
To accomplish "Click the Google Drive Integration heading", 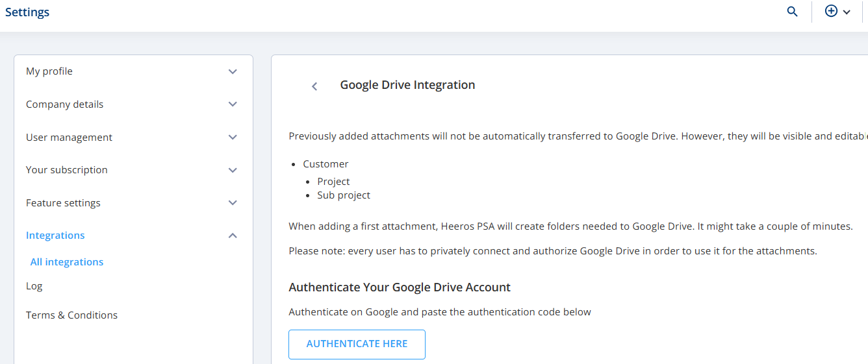I will pyautogui.click(x=407, y=85).
